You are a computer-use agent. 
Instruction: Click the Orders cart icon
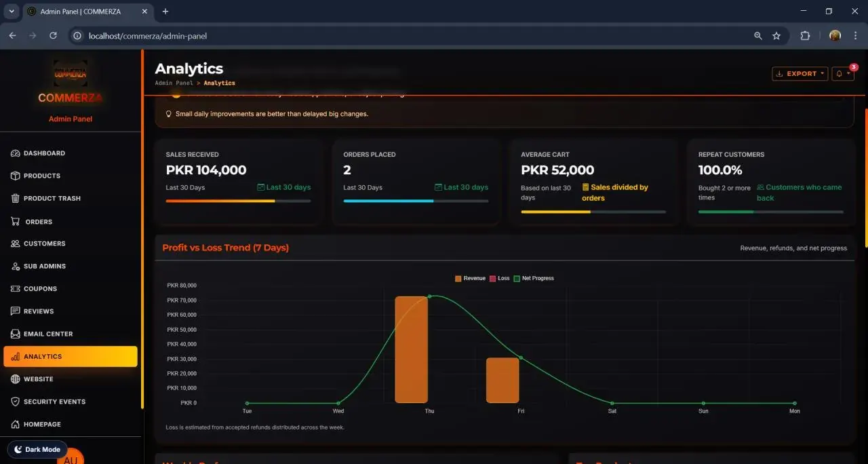coord(16,221)
